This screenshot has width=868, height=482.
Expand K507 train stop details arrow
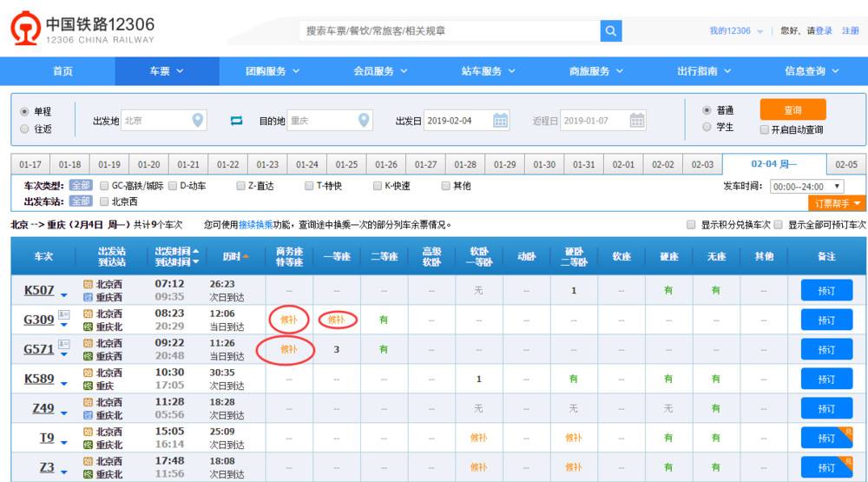63,295
